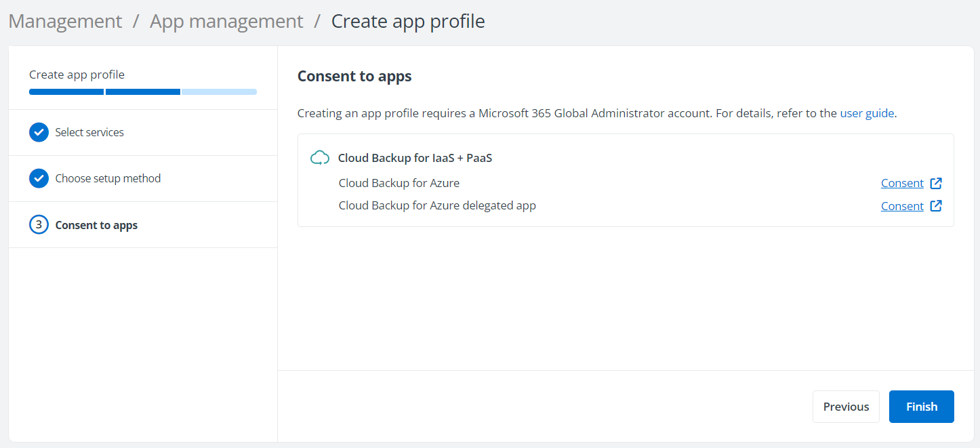The image size is (980, 448).
Task: Click Consent for Cloud Backup for Azure
Action: tap(902, 182)
